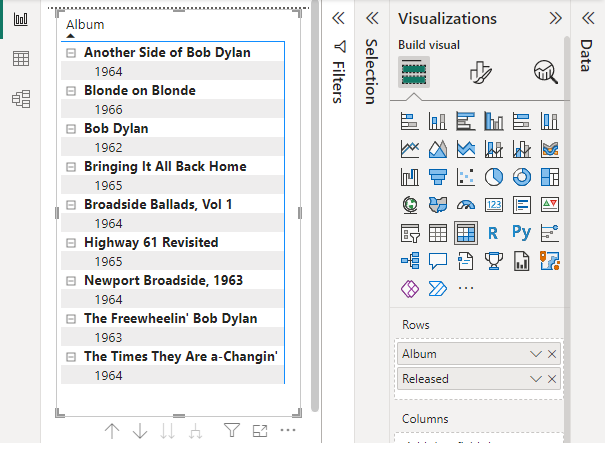
Task: Remove the Album field from Rows
Action: (x=552, y=354)
